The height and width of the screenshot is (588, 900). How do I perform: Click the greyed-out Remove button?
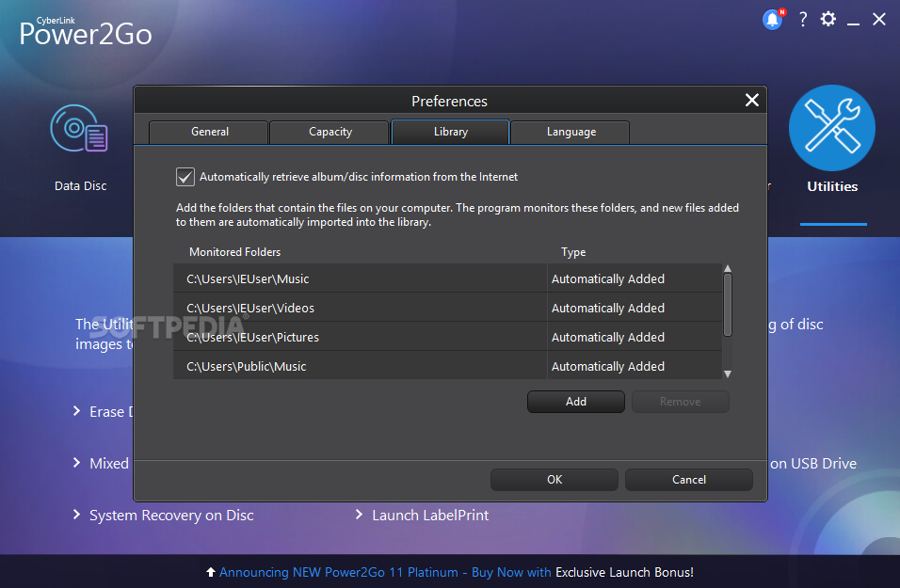click(x=680, y=402)
